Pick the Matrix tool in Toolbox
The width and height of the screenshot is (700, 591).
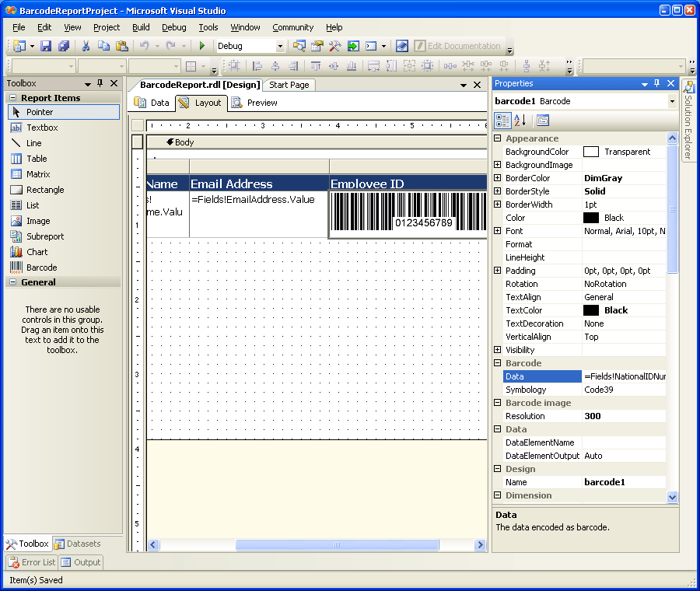[x=37, y=174]
